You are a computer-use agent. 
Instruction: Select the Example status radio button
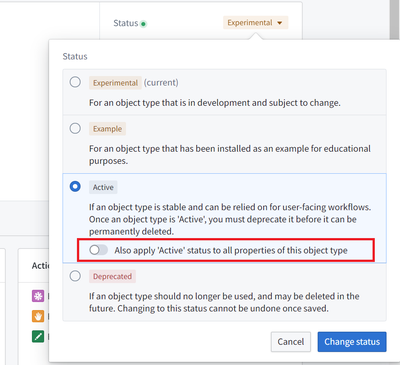pyautogui.click(x=75, y=128)
